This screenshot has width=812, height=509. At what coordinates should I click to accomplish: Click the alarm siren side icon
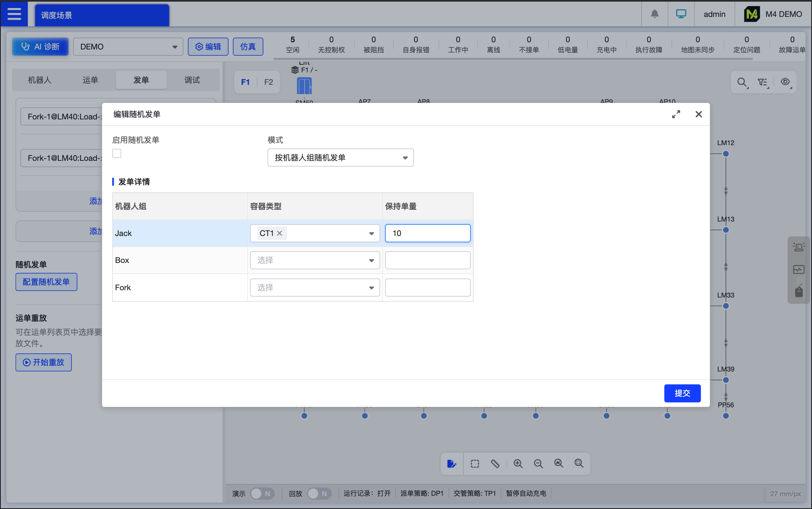point(798,247)
